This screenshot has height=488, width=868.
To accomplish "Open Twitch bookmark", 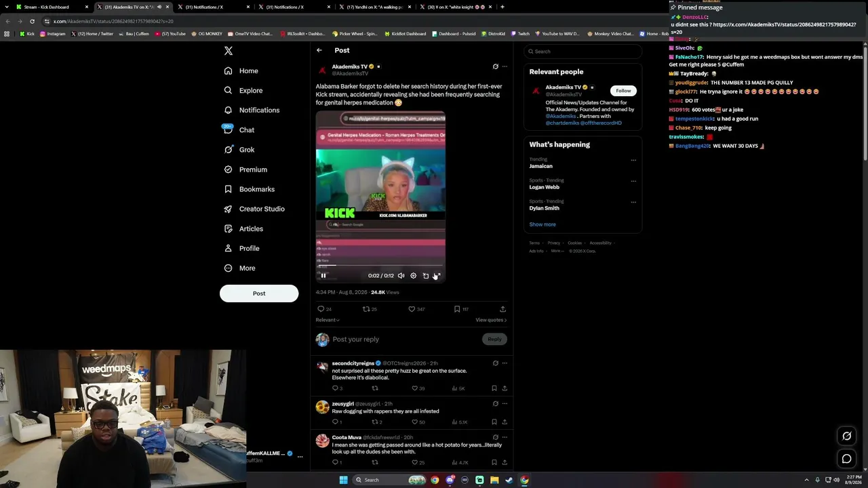I will tap(520, 34).
